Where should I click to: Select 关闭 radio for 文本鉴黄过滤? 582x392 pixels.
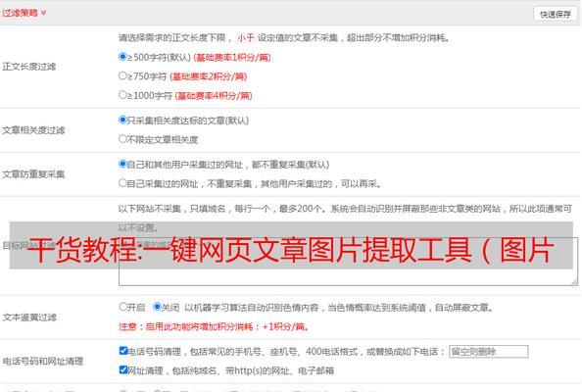coord(157,307)
